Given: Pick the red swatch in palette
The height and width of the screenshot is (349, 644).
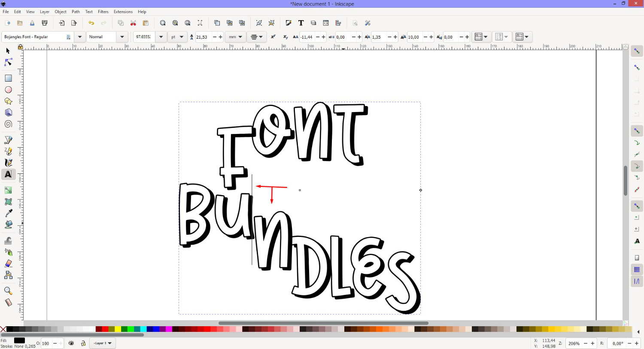Looking at the screenshot, I should [x=105, y=329].
